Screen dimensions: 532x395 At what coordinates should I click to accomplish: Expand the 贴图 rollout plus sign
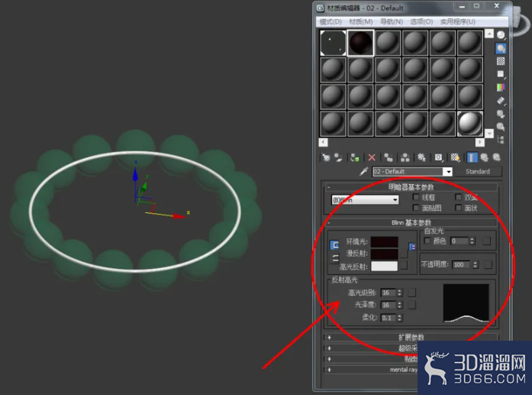[329, 358]
